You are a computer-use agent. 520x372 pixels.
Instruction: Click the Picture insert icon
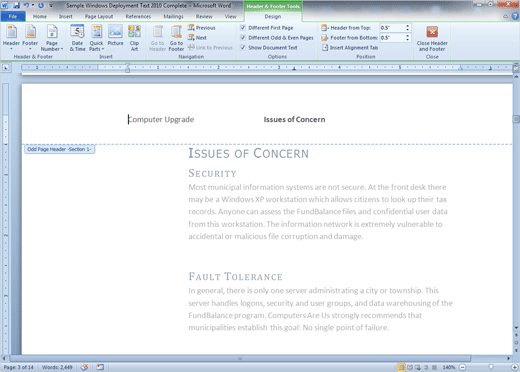115,36
